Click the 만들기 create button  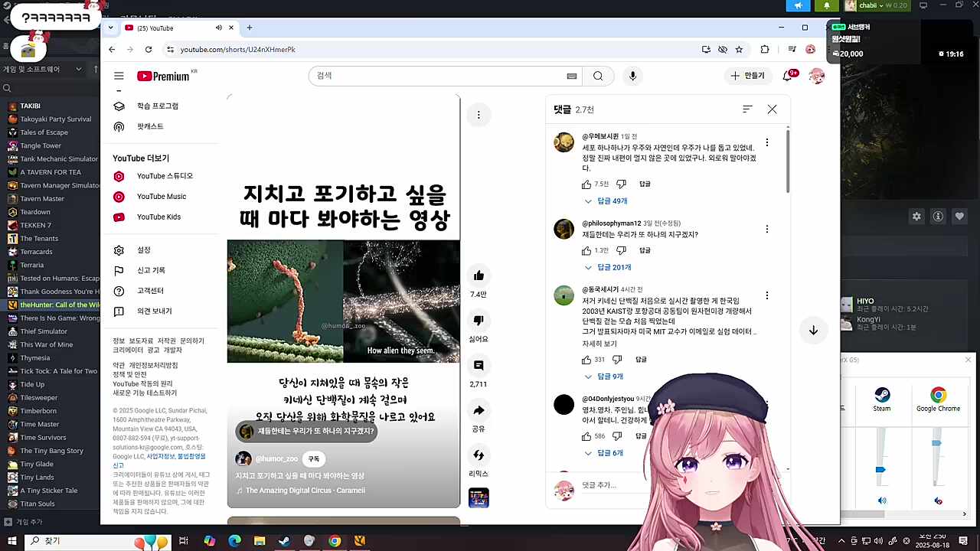coord(747,76)
